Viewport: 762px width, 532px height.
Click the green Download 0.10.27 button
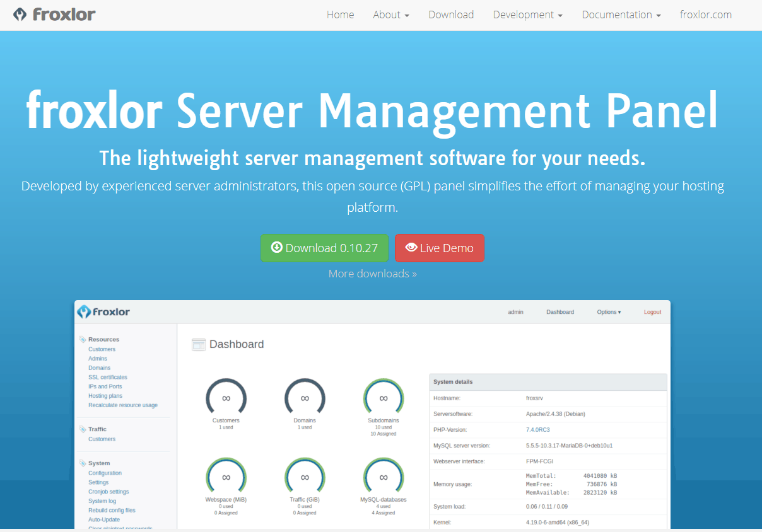pos(324,248)
